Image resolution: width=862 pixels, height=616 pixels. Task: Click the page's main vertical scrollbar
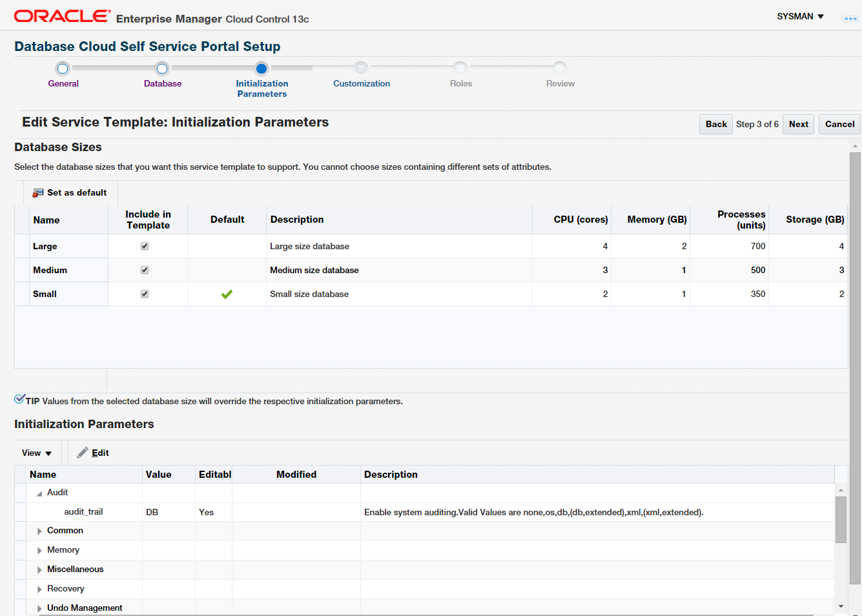coord(855,368)
